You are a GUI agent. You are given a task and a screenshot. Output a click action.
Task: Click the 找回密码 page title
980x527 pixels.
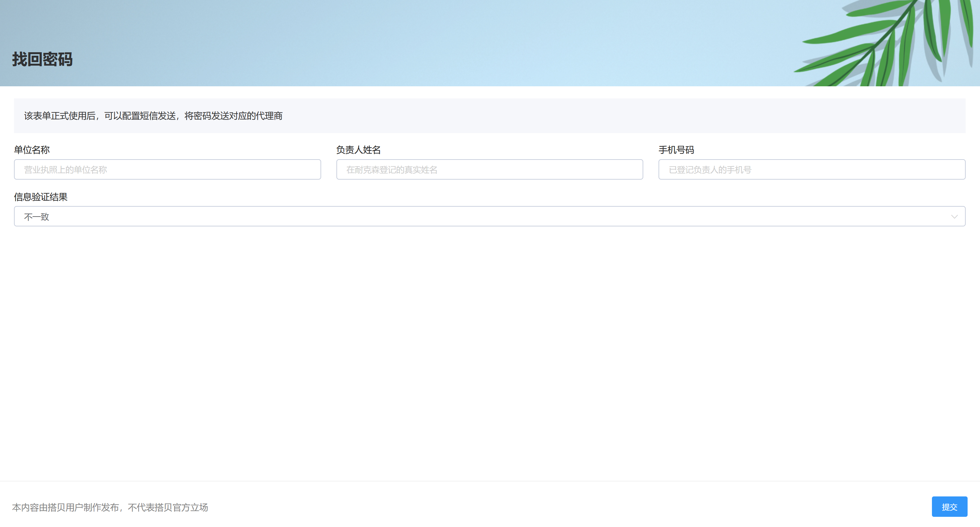pos(42,59)
